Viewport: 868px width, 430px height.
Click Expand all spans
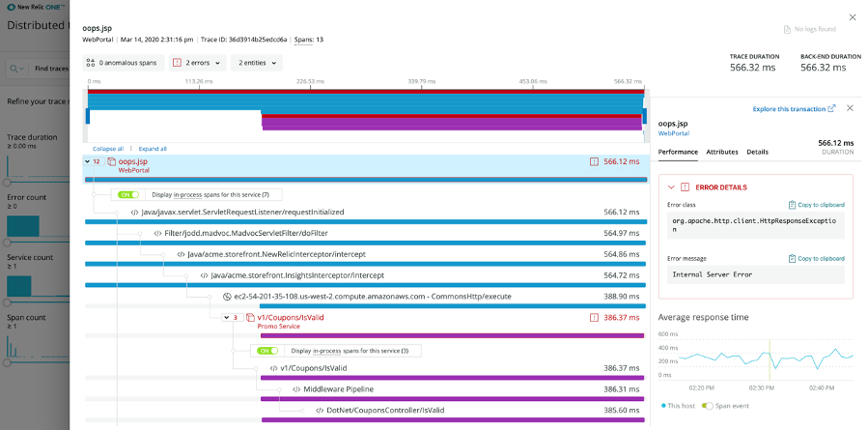coord(153,149)
